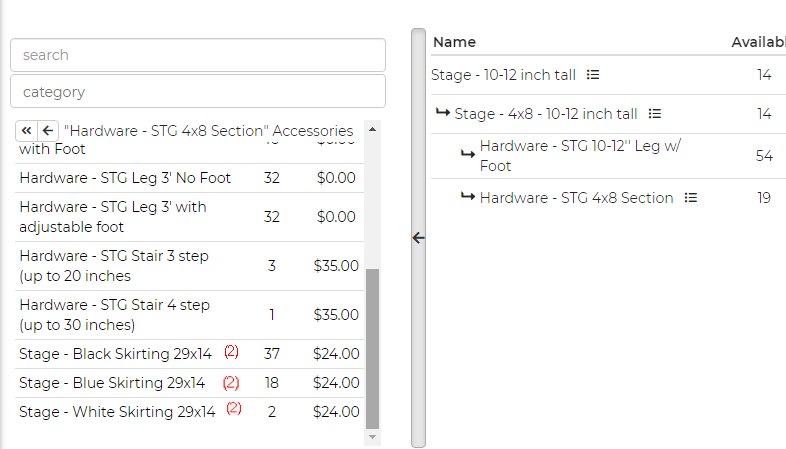Click the Name column header
Image resolution: width=786 pixels, height=449 pixels.
454,42
